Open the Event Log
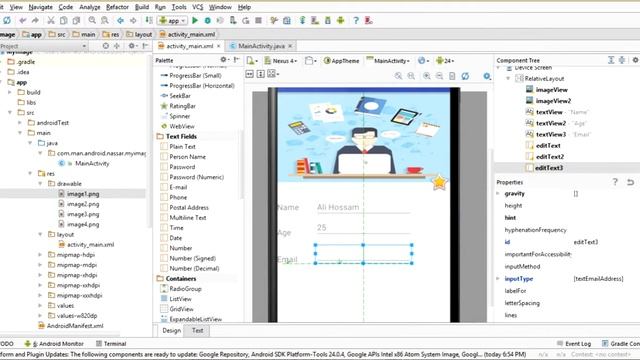The width and height of the screenshot is (640, 360). point(573,344)
